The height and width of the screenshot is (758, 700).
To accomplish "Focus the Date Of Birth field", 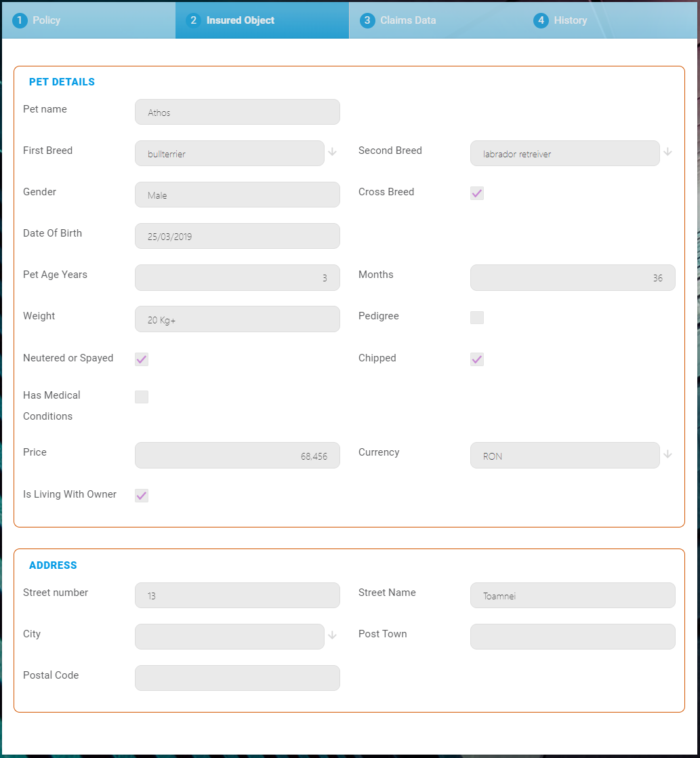I will [237, 236].
